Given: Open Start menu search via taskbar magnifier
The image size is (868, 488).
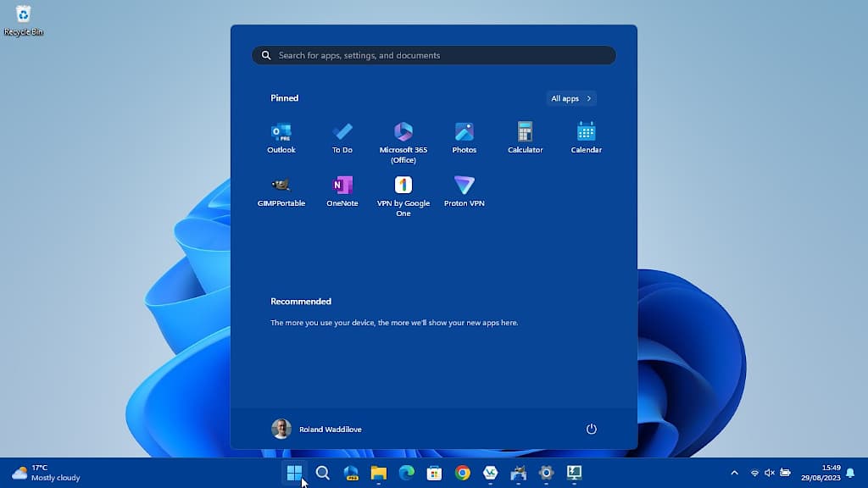Looking at the screenshot, I should 323,473.
